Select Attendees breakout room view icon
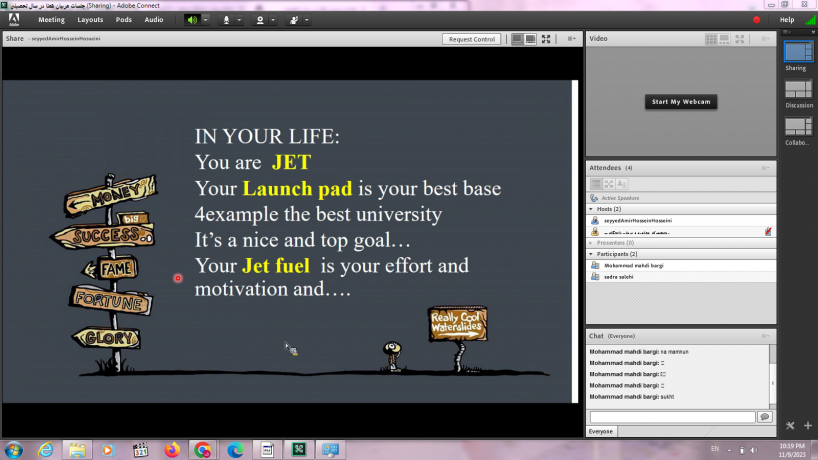The height and width of the screenshot is (460, 818). 609,184
